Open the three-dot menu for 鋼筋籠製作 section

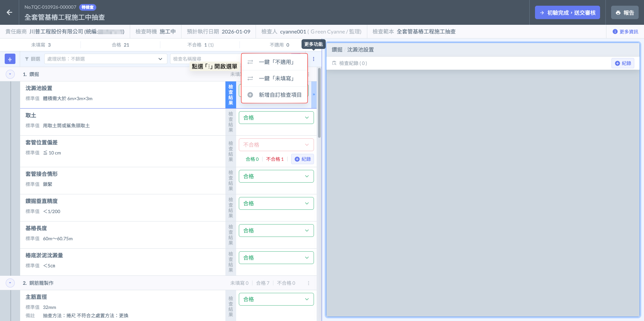pos(309,283)
